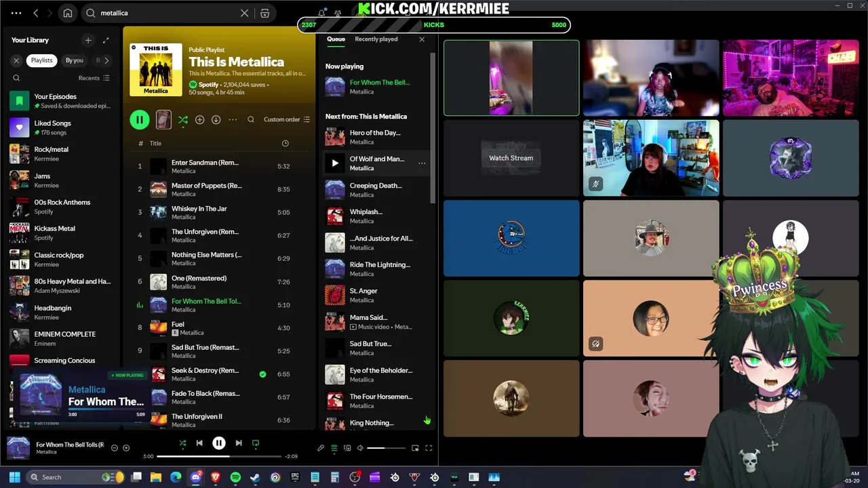Image resolution: width=868 pixels, height=488 pixels.
Task: Open Epic Games Launcher from taskbar
Action: click(x=295, y=477)
